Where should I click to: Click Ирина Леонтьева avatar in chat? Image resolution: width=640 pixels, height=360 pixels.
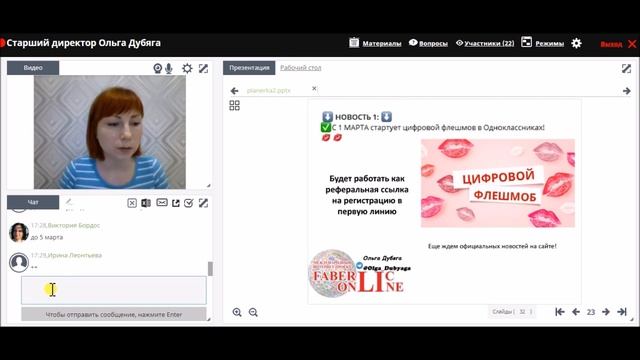pyautogui.click(x=19, y=262)
